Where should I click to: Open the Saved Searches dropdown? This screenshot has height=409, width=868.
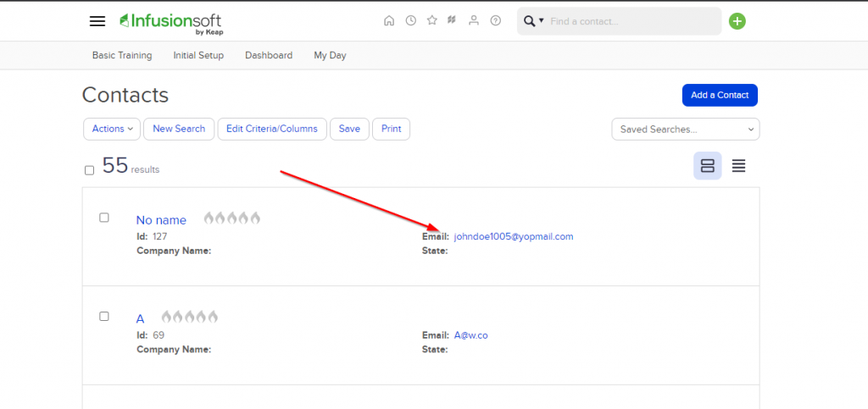point(685,130)
